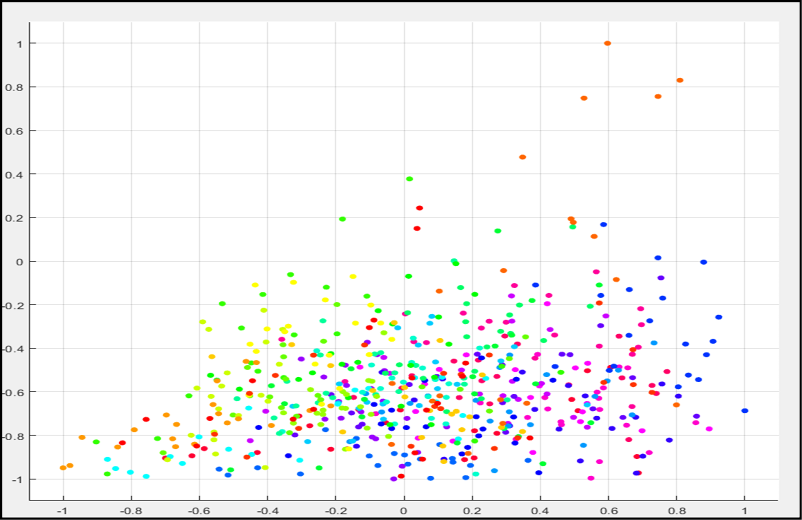Screen dimensions: 802x520
Task: Click the rightmost blue point at x=1
Action: (745, 411)
